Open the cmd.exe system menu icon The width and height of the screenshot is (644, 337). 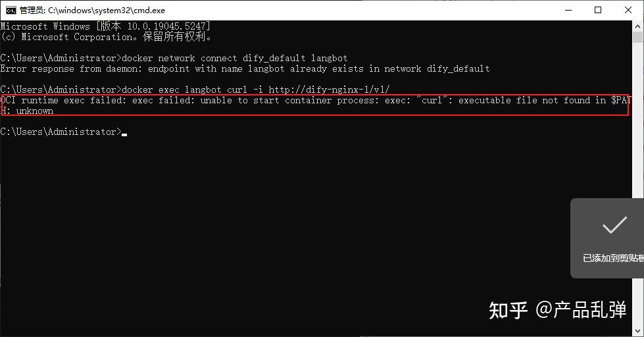pos(11,10)
